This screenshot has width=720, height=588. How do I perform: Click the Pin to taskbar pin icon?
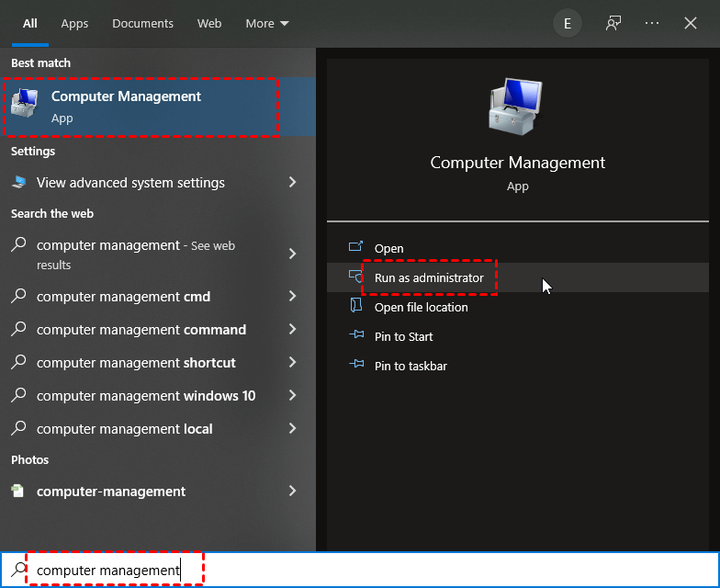point(356,364)
